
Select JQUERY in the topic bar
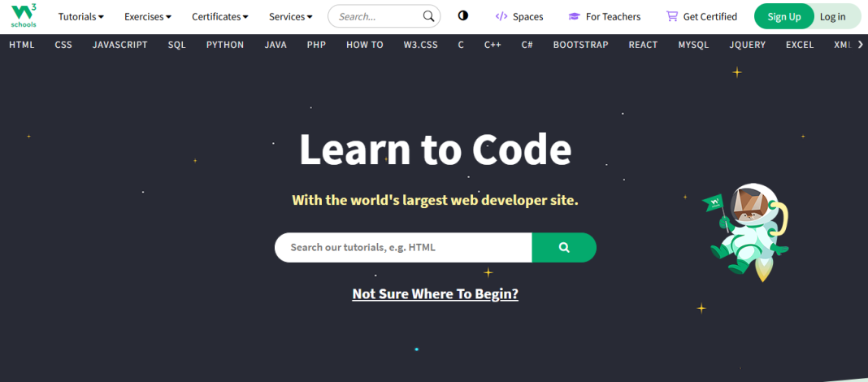pyautogui.click(x=748, y=45)
